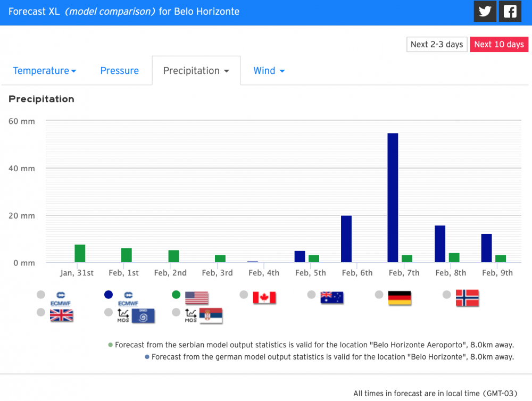Open the Temperature dropdown
Image resolution: width=532 pixels, height=401 pixels.
coord(44,71)
